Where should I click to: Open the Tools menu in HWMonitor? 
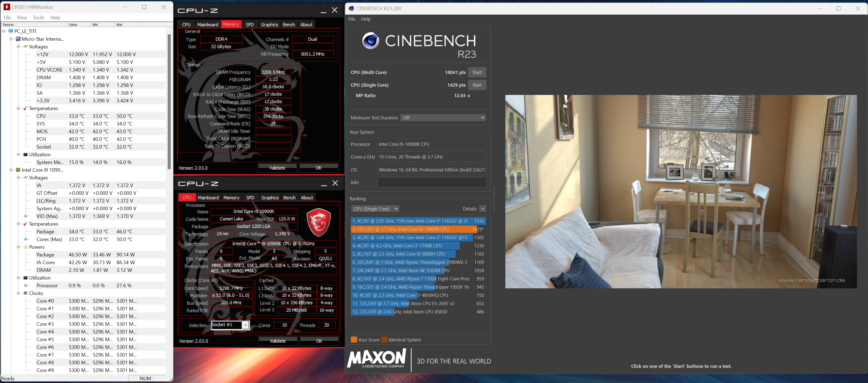pos(38,18)
